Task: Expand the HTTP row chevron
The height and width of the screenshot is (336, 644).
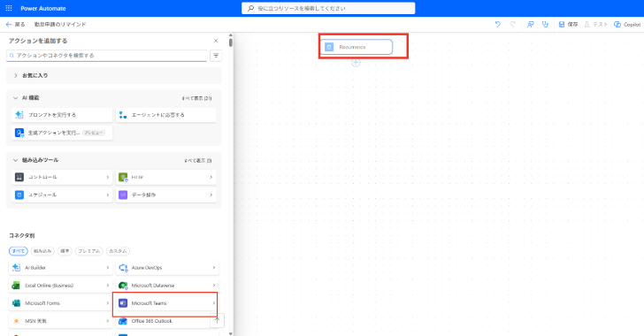Action: coord(211,177)
